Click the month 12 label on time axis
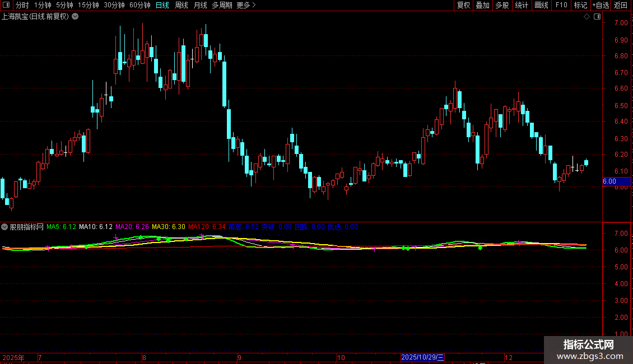Screen dimensions: 633x364 pos(509,357)
